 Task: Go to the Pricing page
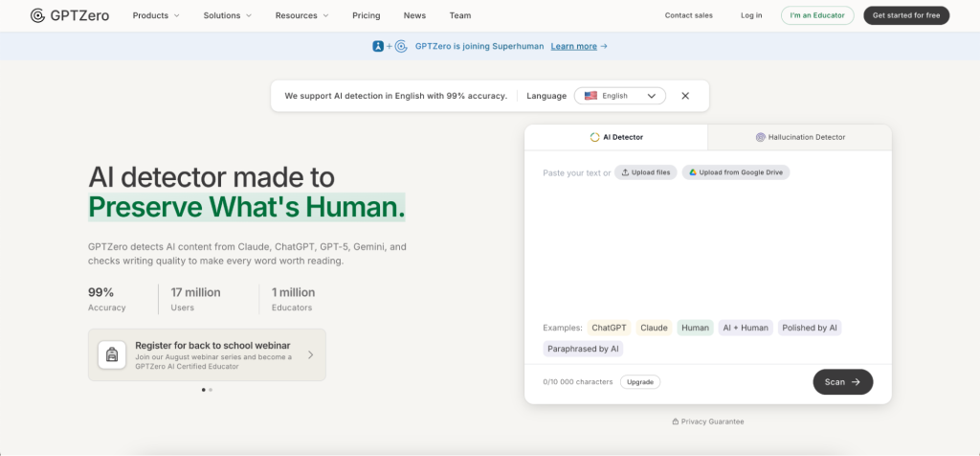[366, 15]
